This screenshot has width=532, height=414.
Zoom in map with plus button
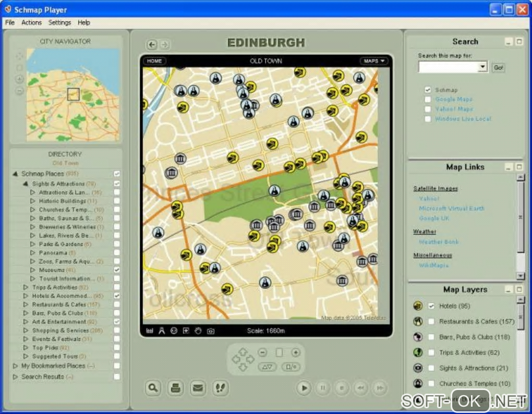296,352
